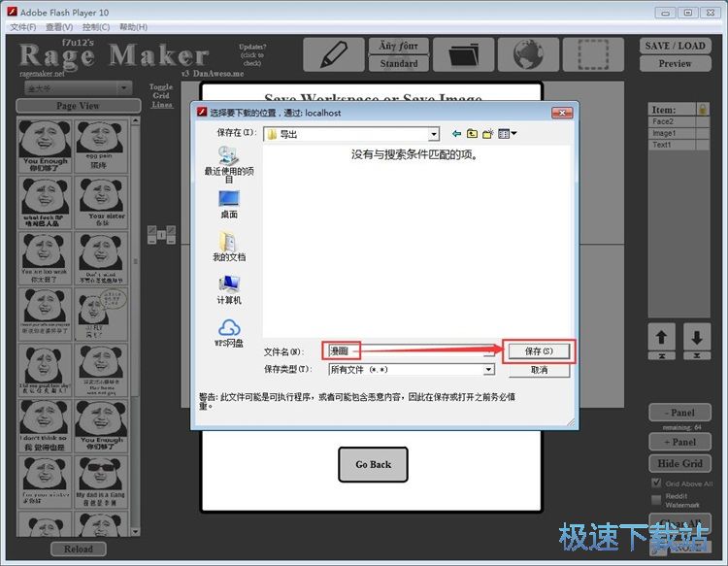728x566 pixels.
Task: Click the + Panel button
Action: [x=679, y=442]
